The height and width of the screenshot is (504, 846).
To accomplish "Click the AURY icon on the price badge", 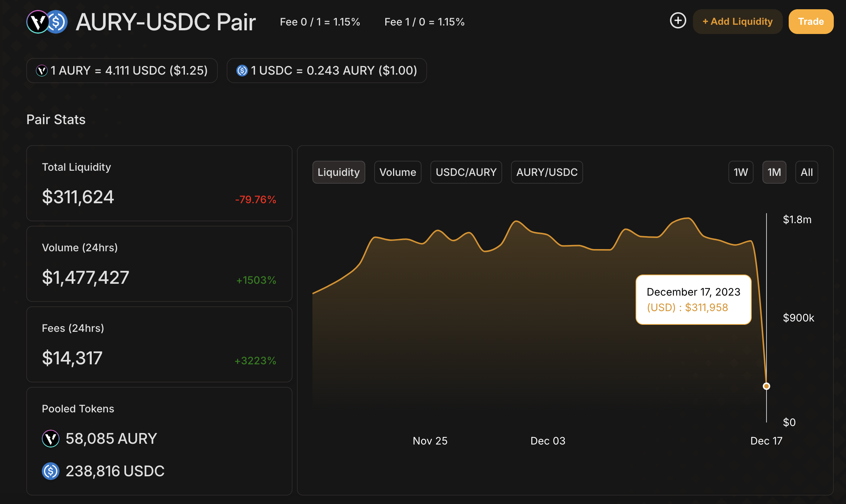I will (x=42, y=70).
